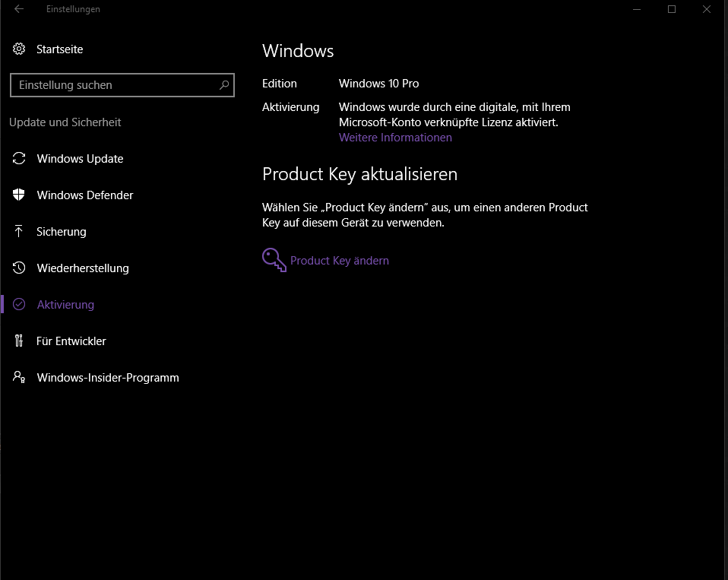Focus the Einstellung suchen search field
Viewport: 728px width, 580px height.
[122, 85]
